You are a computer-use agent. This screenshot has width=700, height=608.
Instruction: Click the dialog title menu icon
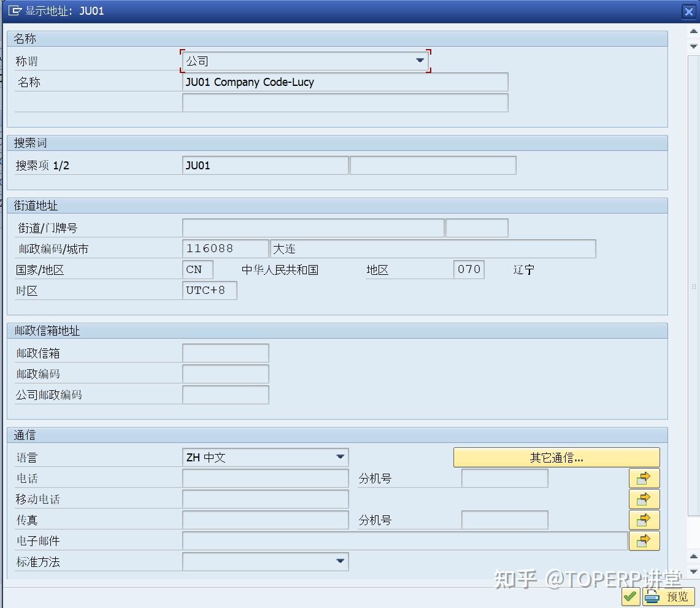coord(15,10)
